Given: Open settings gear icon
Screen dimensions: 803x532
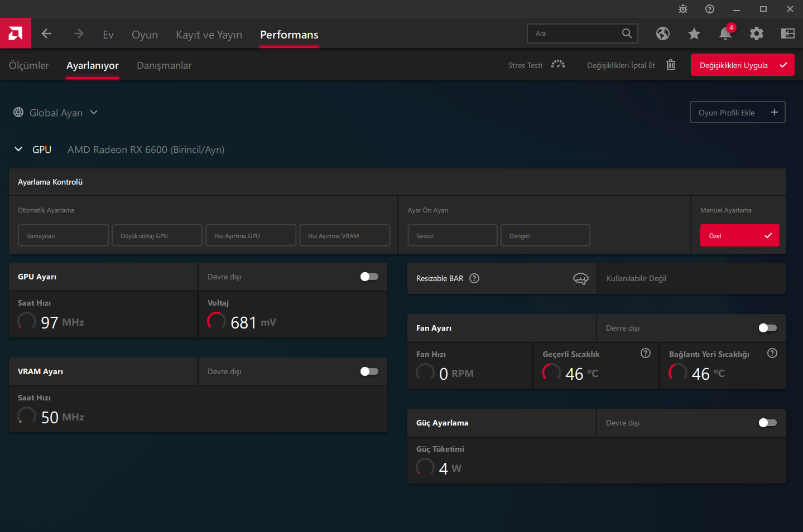Looking at the screenshot, I should [756, 34].
